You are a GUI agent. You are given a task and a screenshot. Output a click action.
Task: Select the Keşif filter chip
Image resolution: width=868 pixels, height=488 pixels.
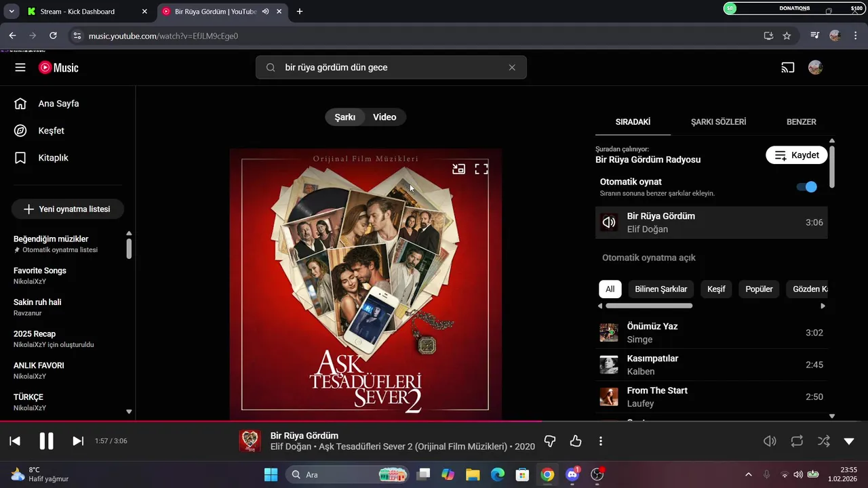[716, 289]
